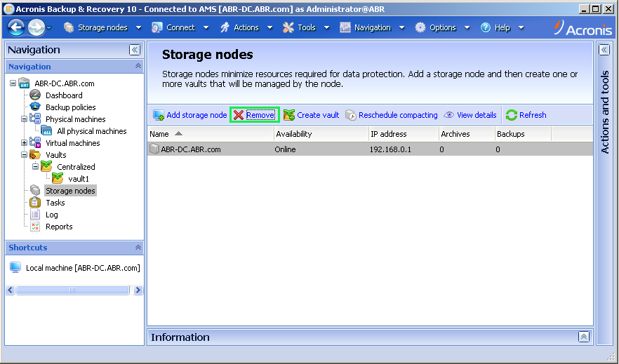
Task: Open the Tools menu
Action: pyautogui.click(x=307, y=27)
